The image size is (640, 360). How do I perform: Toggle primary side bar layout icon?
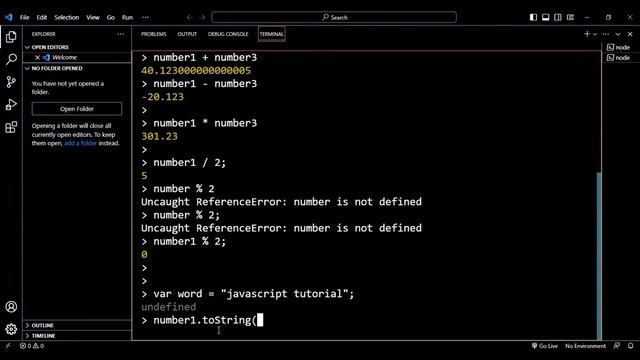coord(533,17)
